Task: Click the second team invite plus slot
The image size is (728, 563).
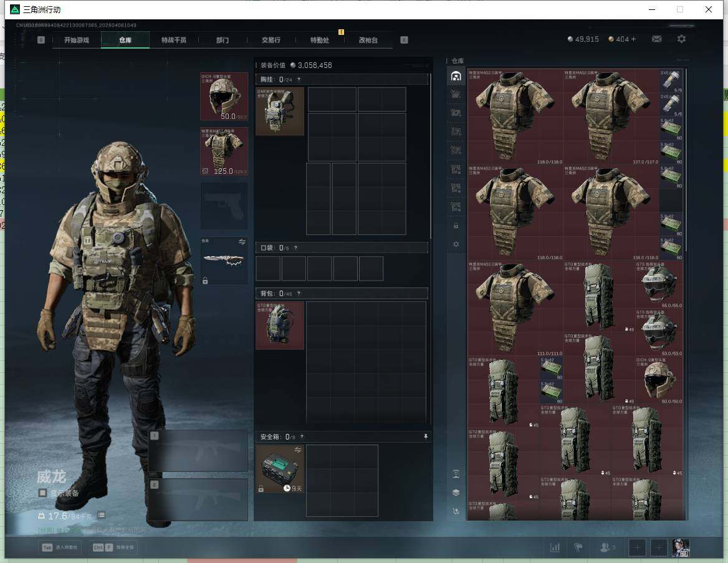Action: point(659,547)
